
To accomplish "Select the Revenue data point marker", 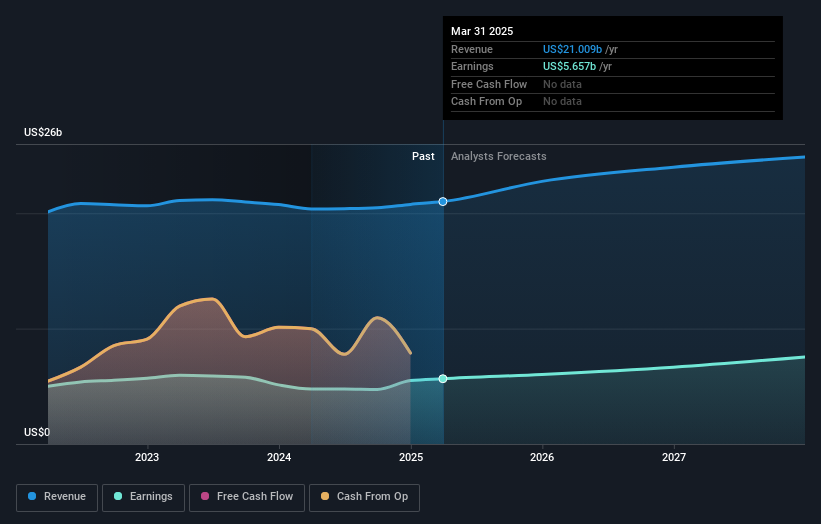I will [x=443, y=202].
